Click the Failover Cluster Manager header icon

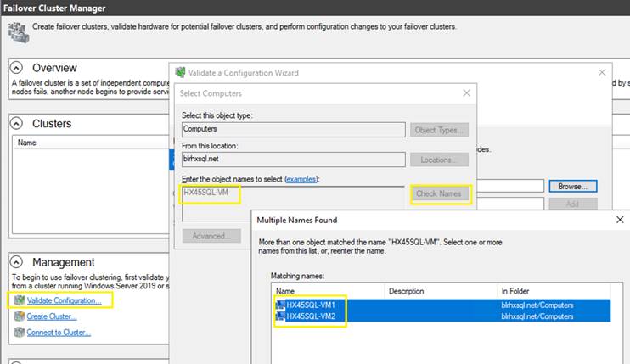coord(19,33)
